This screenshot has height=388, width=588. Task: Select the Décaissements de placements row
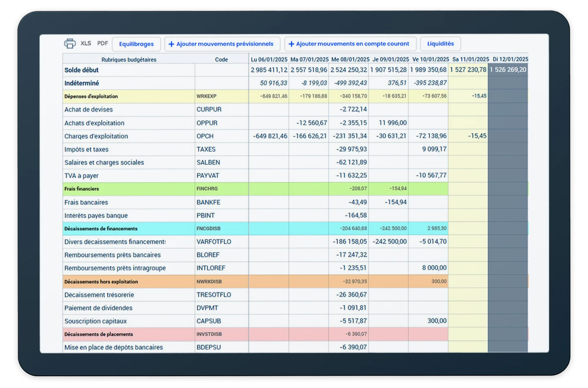coord(99,335)
